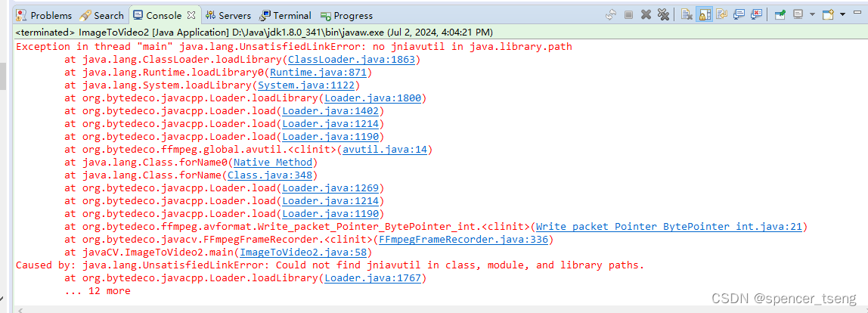This screenshot has height=313, width=868.
Task: Click the Terminate square icon
Action: (x=629, y=15)
